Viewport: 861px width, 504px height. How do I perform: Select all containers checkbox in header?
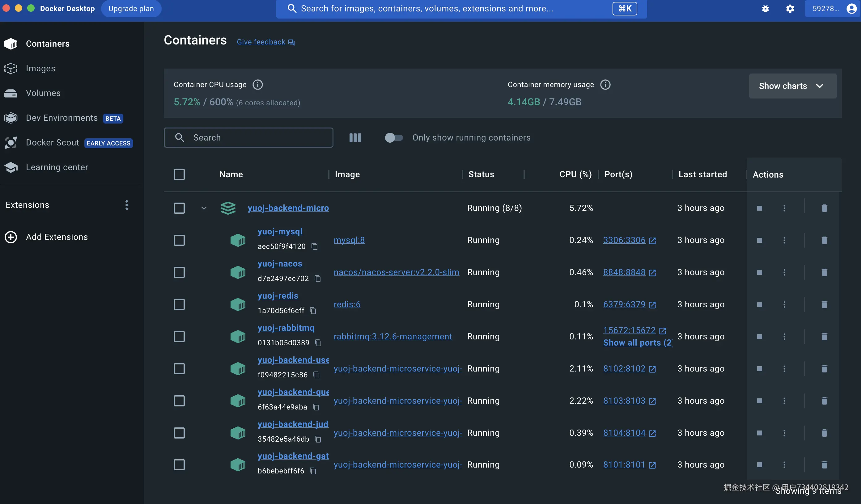[x=179, y=174]
